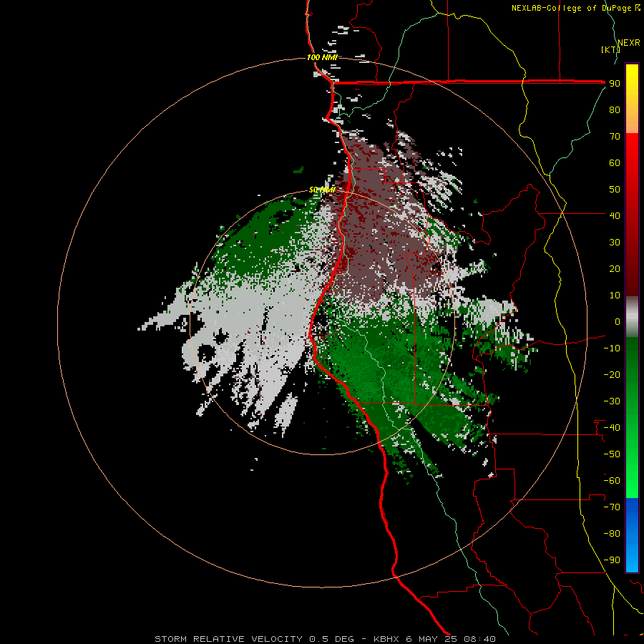Click the -30 knot scale value

612,401
